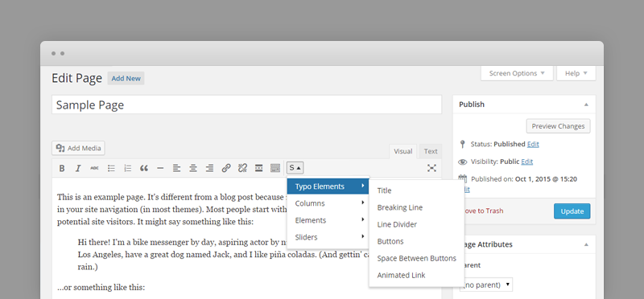Click the text "...or something like this:"
The width and height of the screenshot is (644, 299).
(x=101, y=288)
